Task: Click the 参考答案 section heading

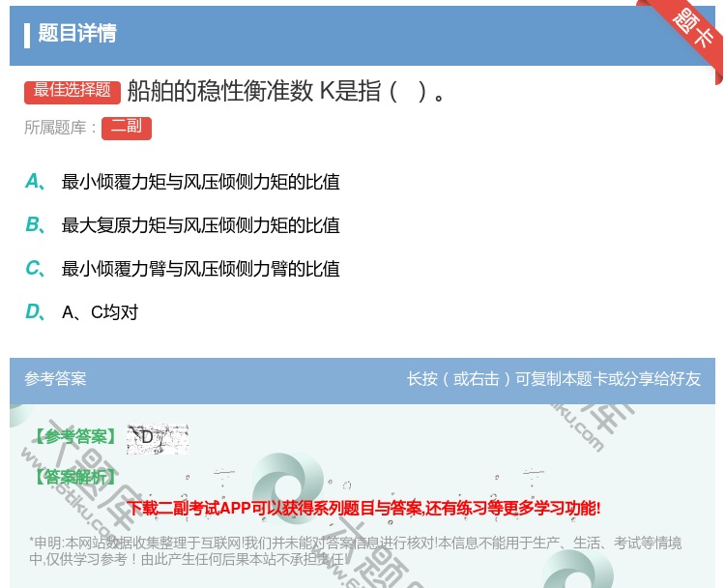Action: click(x=55, y=379)
